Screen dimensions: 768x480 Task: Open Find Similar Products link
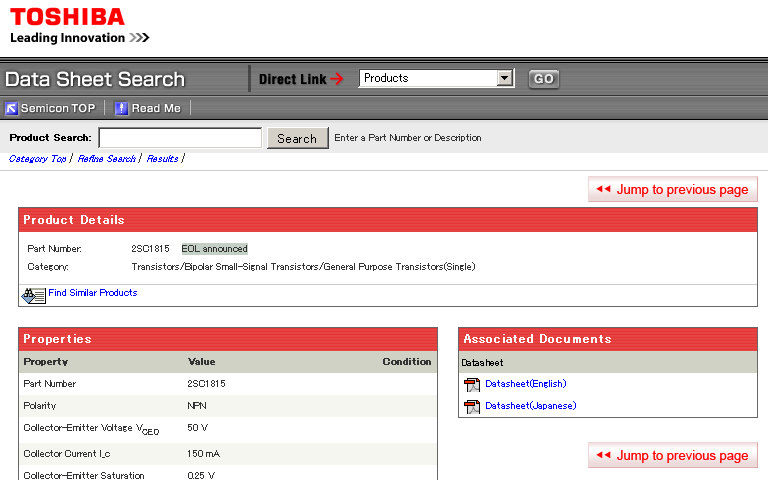[93, 293]
